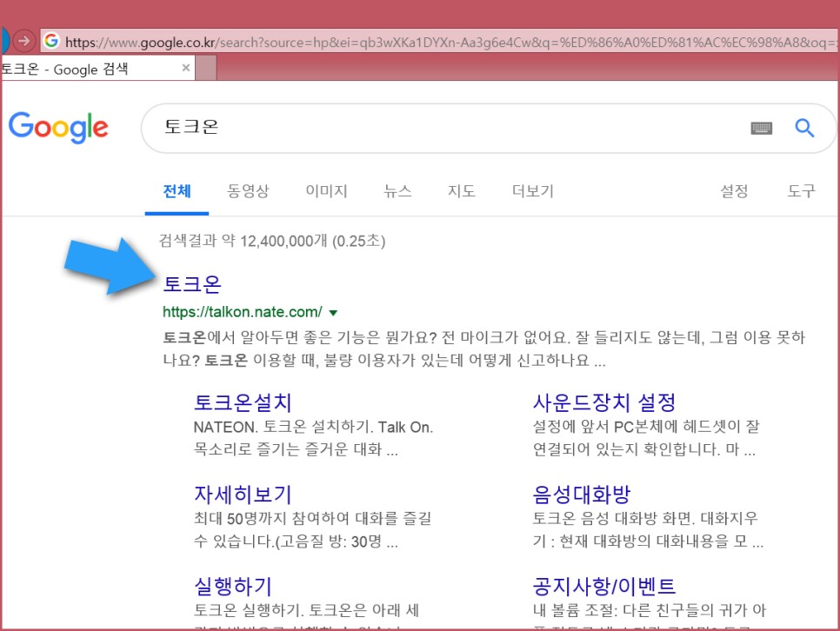
Task: Select the 전체 search tab
Action: point(177,191)
